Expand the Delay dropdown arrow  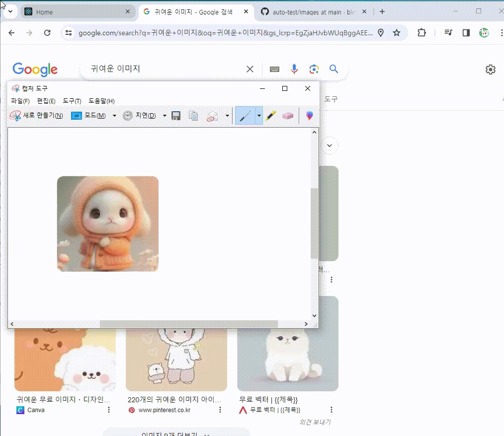tap(165, 116)
